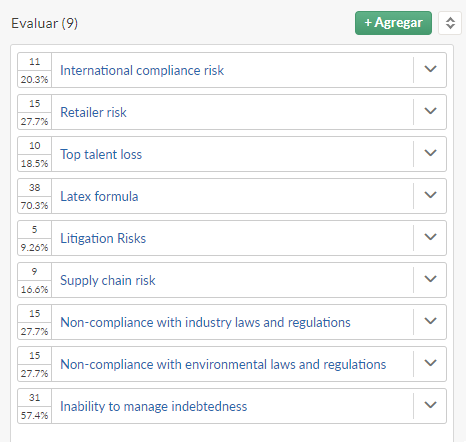The width and height of the screenshot is (466, 442).
Task: Open Inability to manage indebtedness link
Action: [154, 406]
